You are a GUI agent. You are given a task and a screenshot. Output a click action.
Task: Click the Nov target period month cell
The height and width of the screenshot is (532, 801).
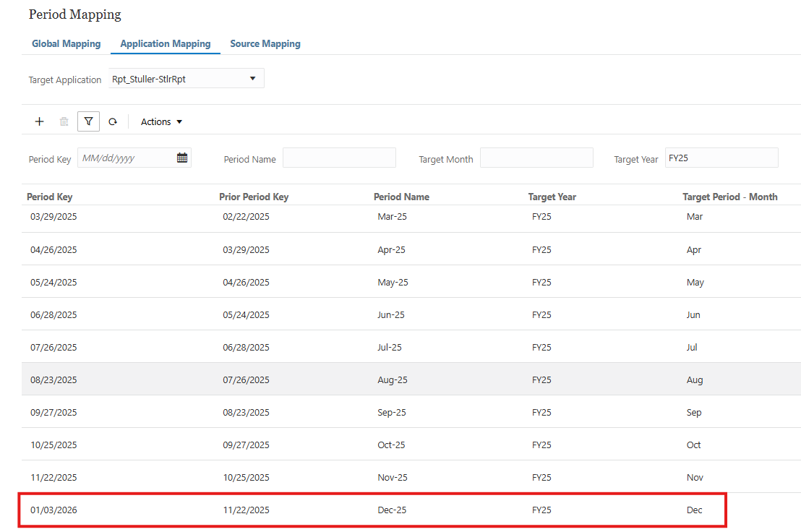click(695, 477)
